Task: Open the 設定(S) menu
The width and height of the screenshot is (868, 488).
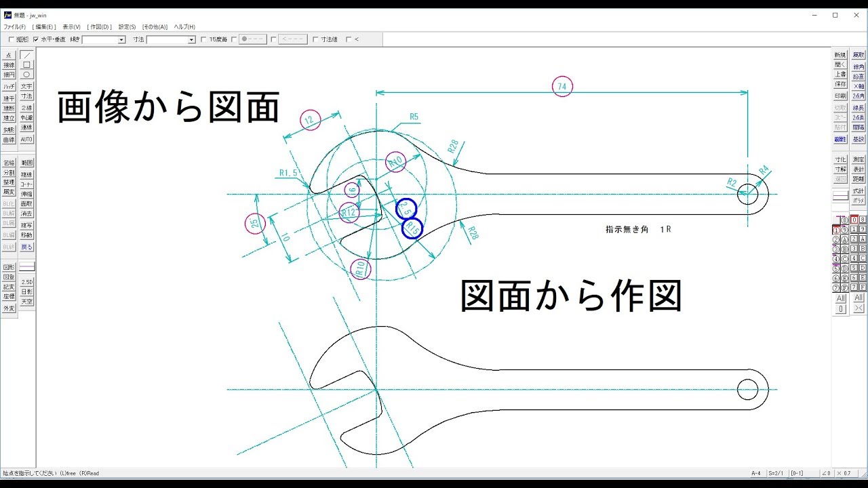Action: click(127, 26)
